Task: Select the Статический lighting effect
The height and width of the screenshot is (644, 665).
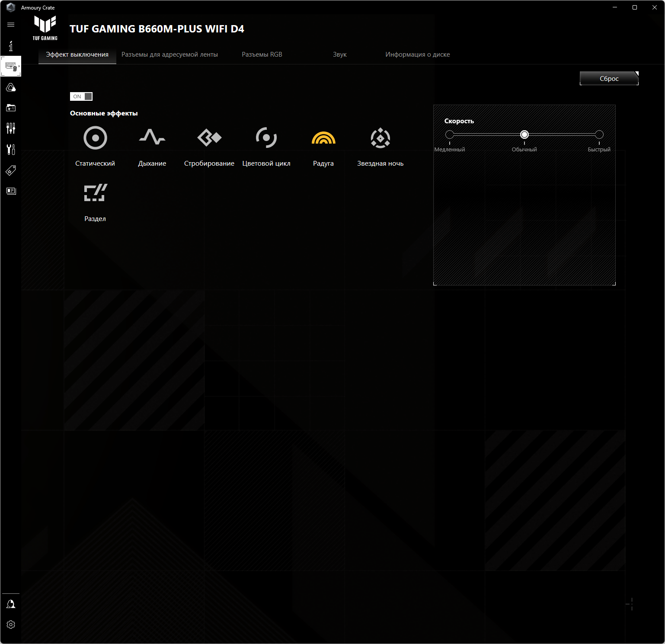Action: [x=95, y=147]
